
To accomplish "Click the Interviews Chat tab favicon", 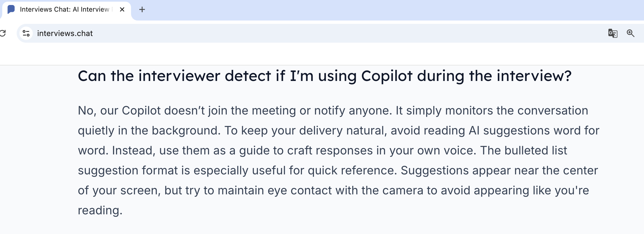I will click(11, 9).
